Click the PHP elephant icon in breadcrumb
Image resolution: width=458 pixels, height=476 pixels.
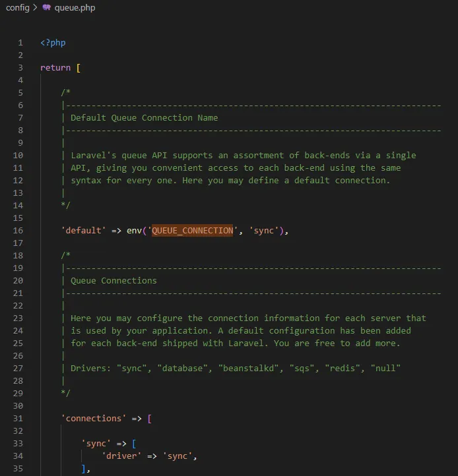(46, 7)
